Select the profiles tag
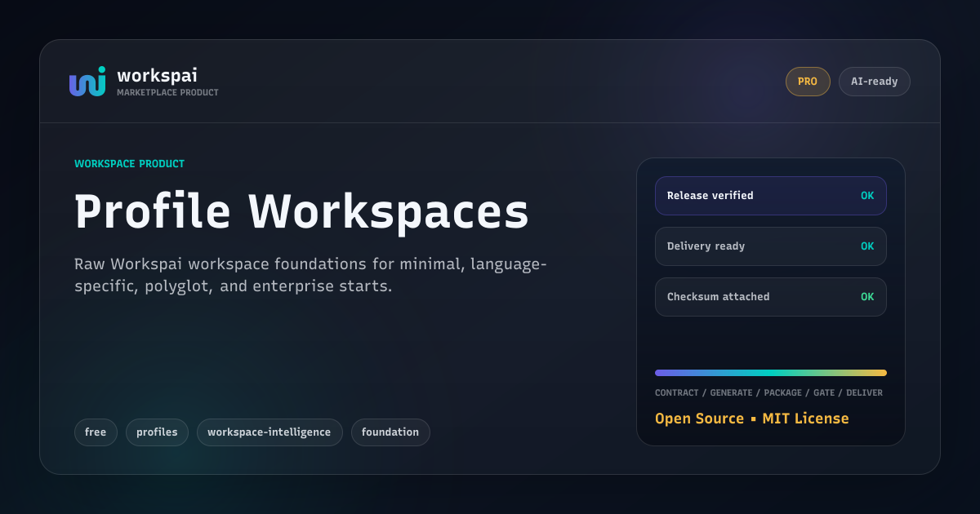Viewport: 980px width, 514px height. click(157, 432)
